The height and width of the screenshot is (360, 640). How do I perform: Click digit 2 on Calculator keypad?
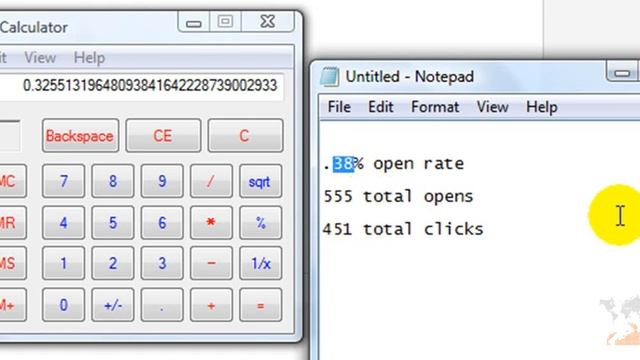click(x=113, y=263)
